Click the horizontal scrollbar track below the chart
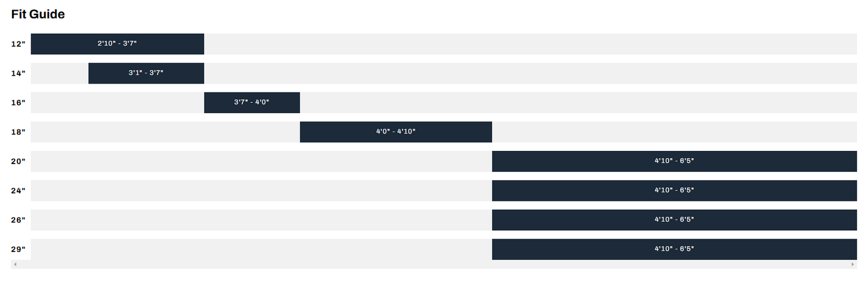The width and height of the screenshot is (868, 285). tap(434, 265)
